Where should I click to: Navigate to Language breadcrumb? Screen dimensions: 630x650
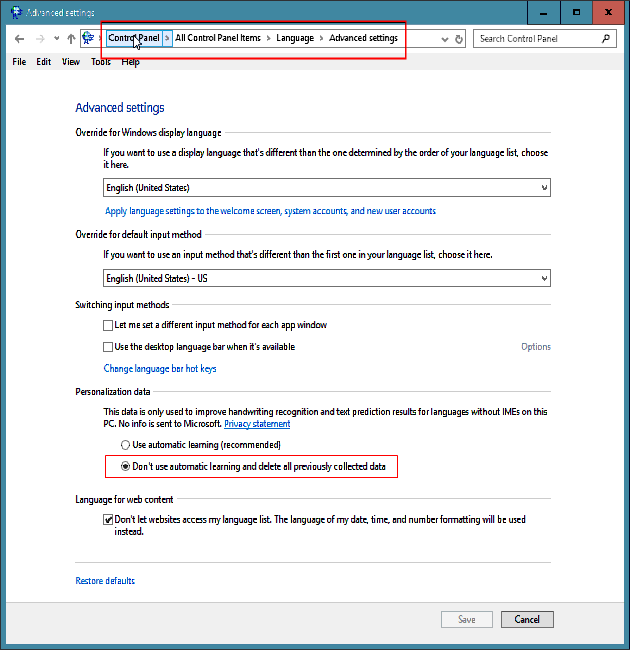coord(295,38)
